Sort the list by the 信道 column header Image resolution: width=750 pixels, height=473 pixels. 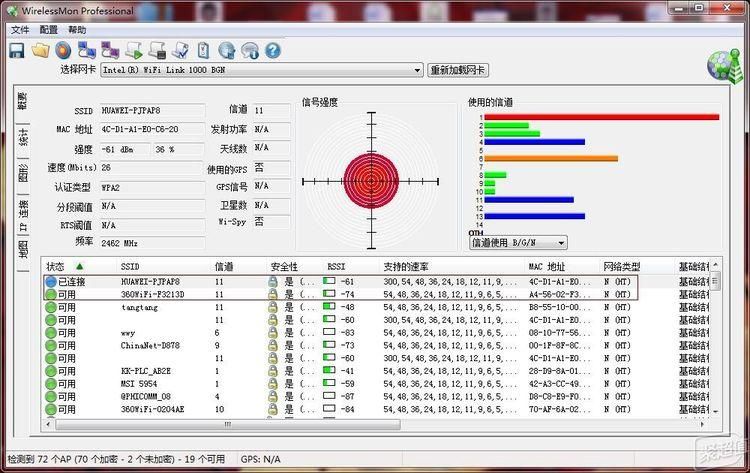[239, 266]
